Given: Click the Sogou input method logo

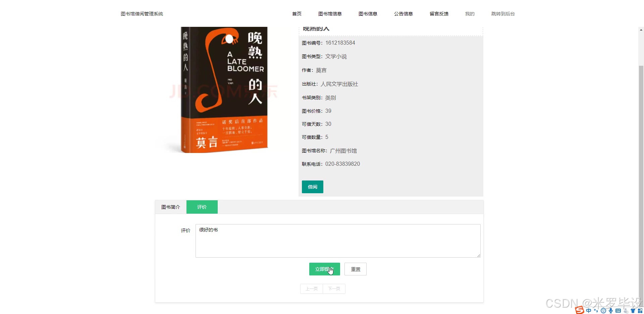Looking at the screenshot, I should pyautogui.click(x=580, y=310).
